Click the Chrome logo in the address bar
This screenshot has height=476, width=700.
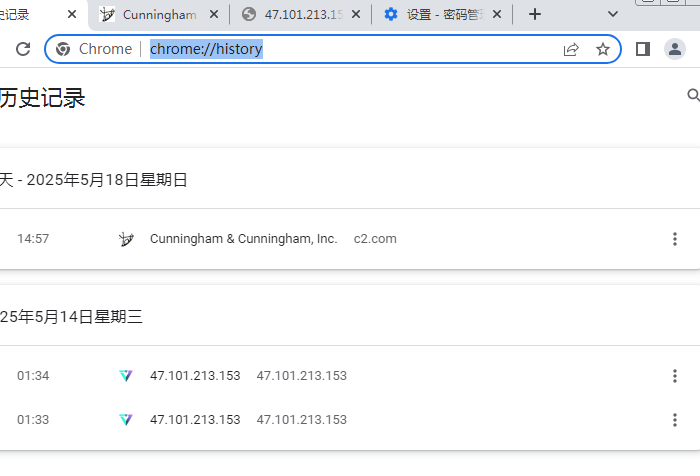[63, 49]
